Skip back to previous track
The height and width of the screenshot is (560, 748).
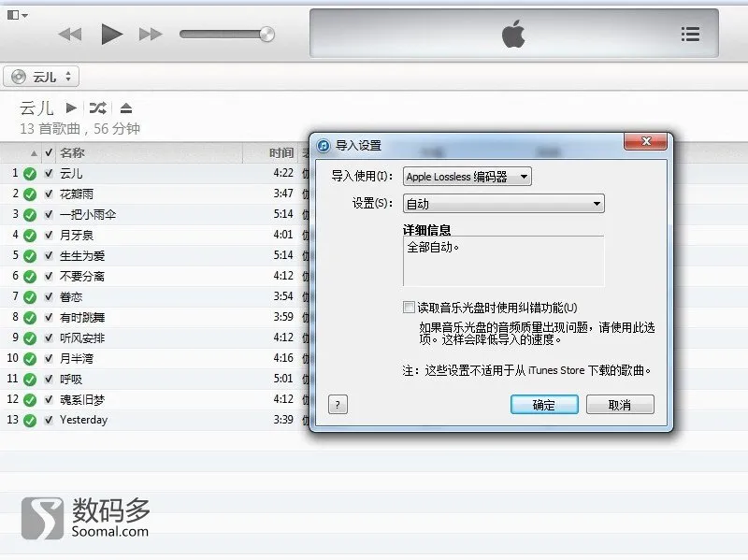coord(70,35)
